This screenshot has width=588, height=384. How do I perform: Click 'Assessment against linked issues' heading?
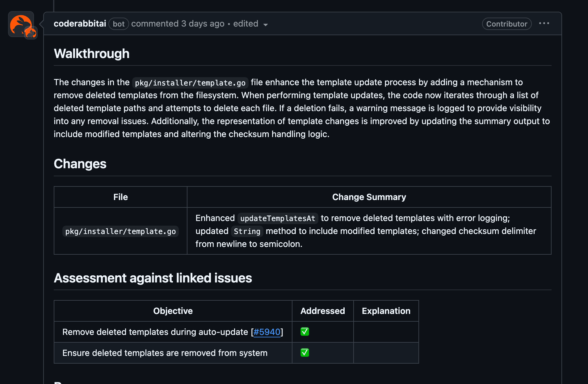tap(153, 278)
